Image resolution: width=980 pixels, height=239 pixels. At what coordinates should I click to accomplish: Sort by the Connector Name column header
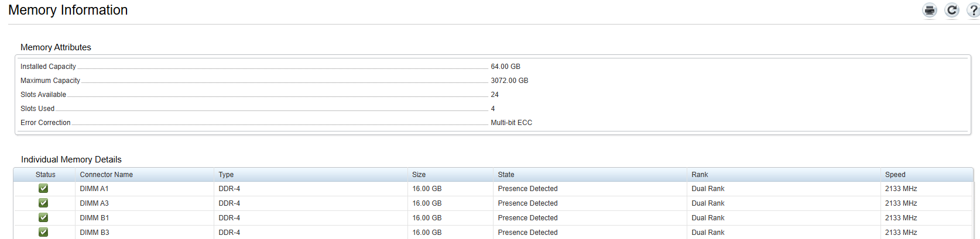pos(106,175)
